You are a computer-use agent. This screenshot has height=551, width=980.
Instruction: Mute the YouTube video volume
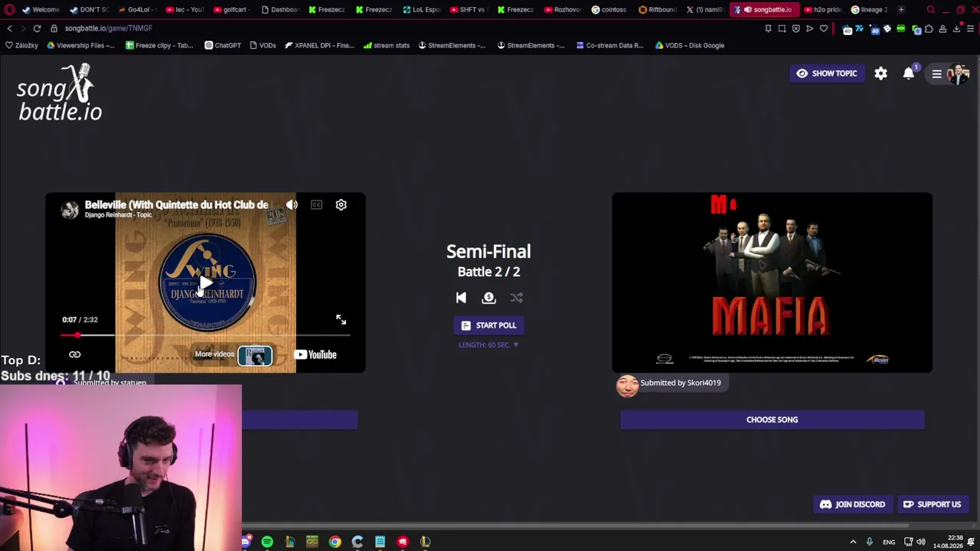pyautogui.click(x=292, y=205)
